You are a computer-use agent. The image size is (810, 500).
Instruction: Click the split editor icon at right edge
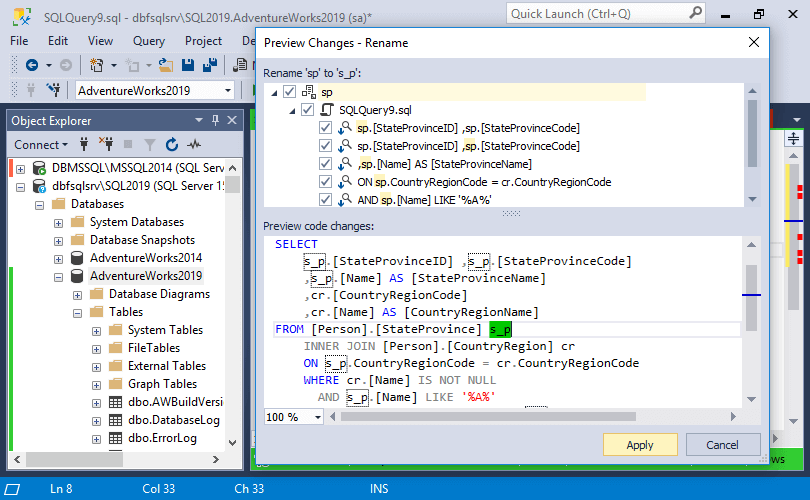click(793, 138)
